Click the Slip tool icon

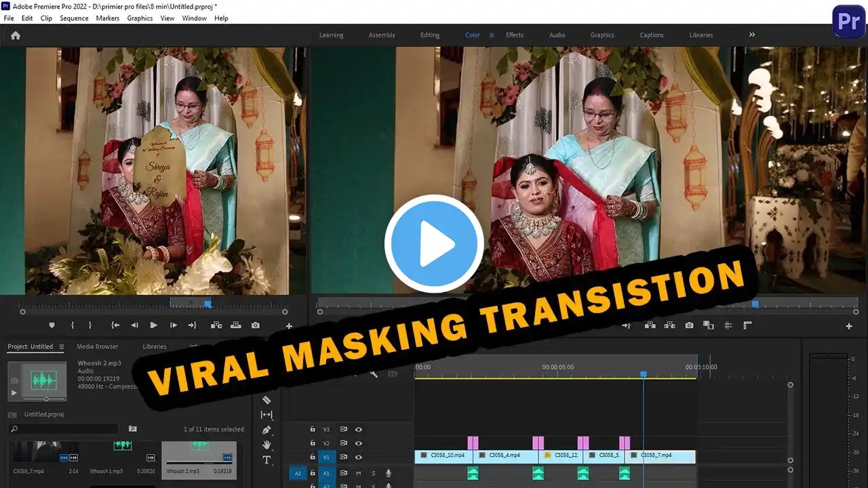267,415
